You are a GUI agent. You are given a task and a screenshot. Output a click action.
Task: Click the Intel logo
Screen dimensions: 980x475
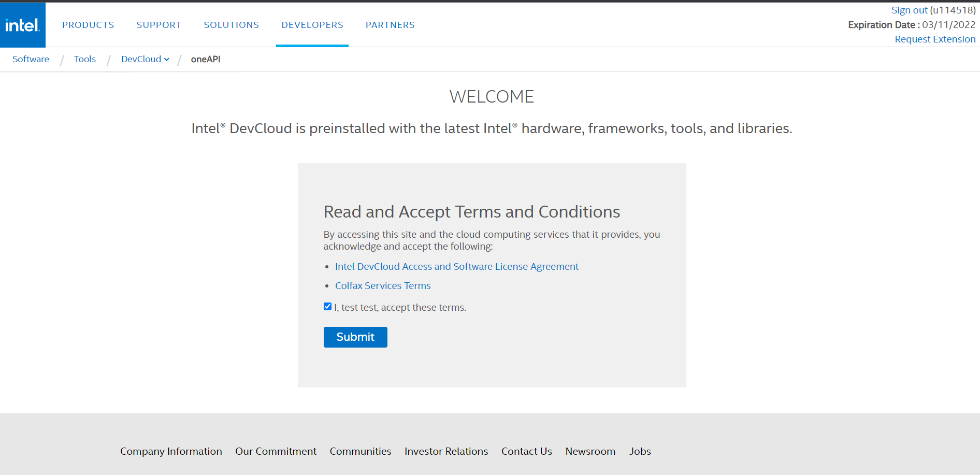point(23,25)
